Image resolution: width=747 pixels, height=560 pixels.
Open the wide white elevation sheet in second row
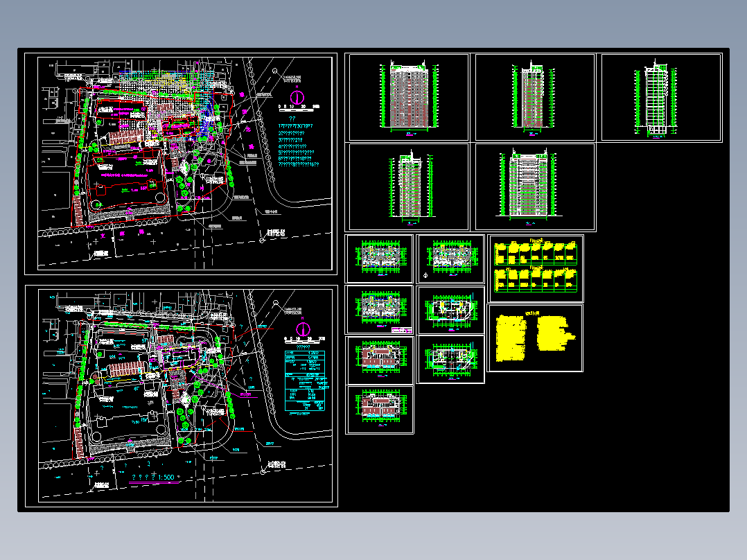[x=535, y=187]
